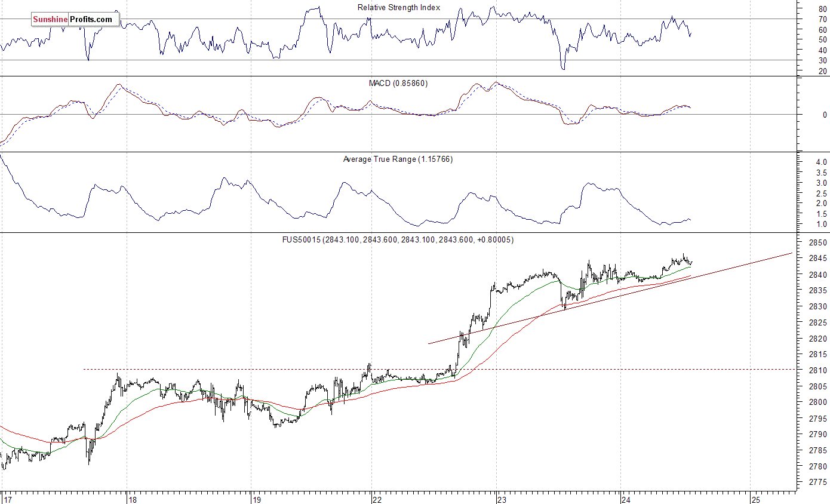Image resolution: width=830 pixels, height=504 pixels.
Task: Click the 2850 price axis label
Action: click(817, 243)
